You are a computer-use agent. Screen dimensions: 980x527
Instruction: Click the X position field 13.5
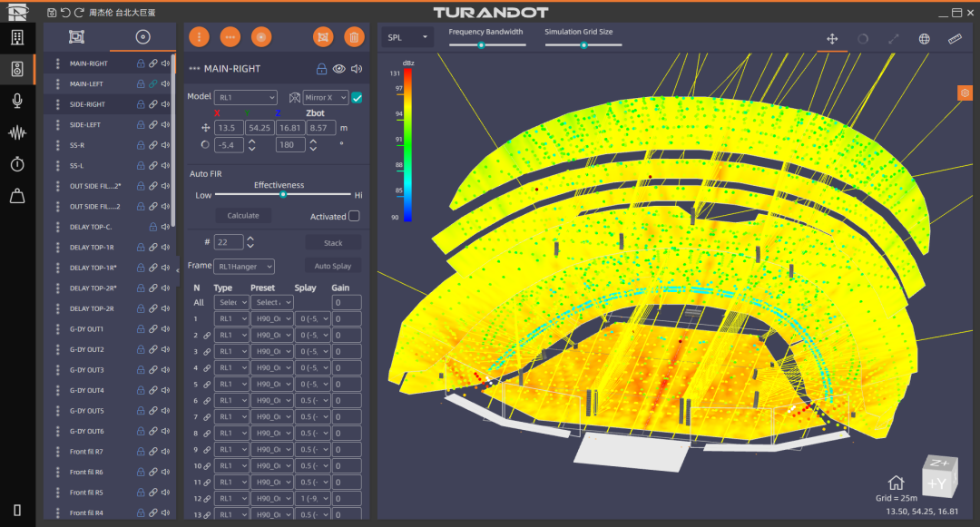(229, 128)
